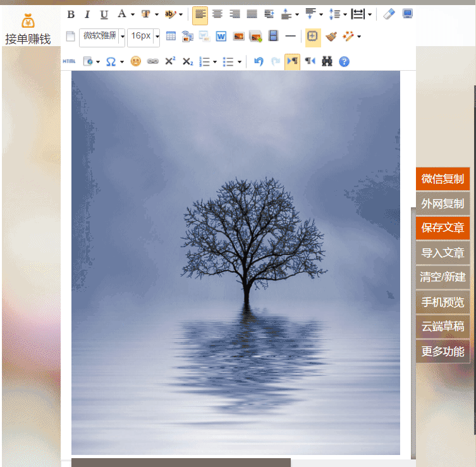This screenshot has height=467, width=476.
Task: Click the paragraph spacing before icon
Action: click(x=286, y=14)
